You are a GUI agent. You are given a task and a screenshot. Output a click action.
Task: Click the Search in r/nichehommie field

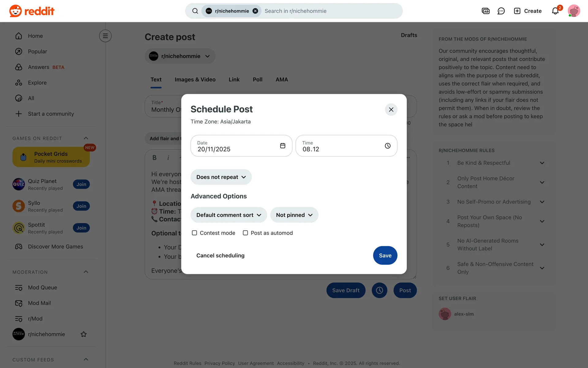point(331,11)
